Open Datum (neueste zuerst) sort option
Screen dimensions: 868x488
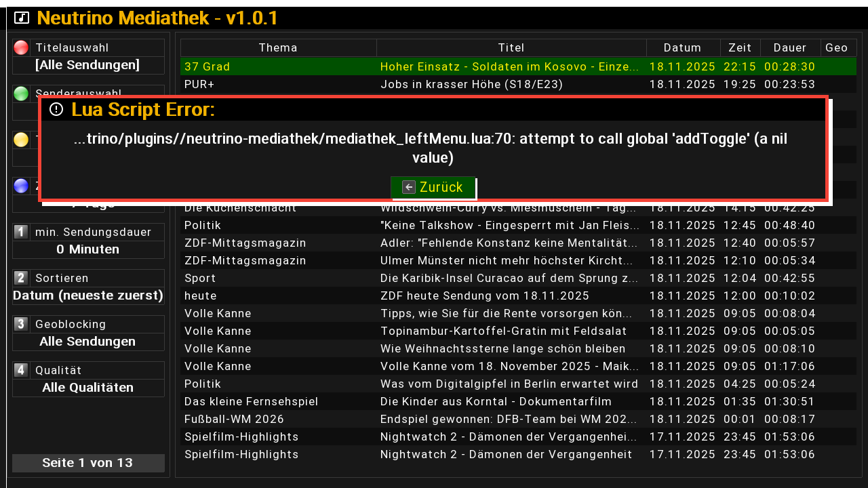(87, 296)
